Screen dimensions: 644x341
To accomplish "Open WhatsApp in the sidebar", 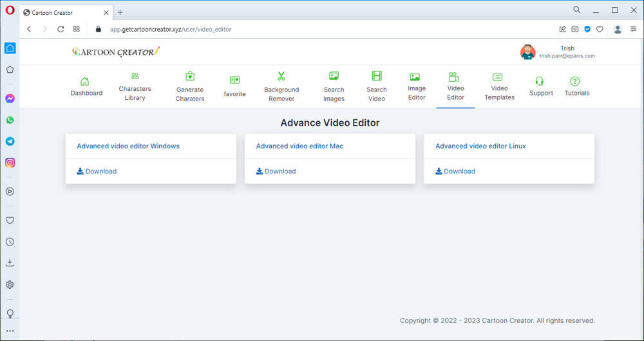I will pyautogui.click(x=10, y=120).
